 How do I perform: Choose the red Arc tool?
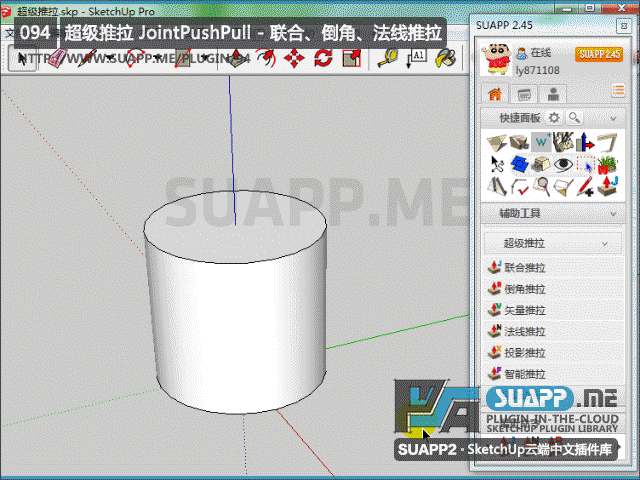[138, 58]
